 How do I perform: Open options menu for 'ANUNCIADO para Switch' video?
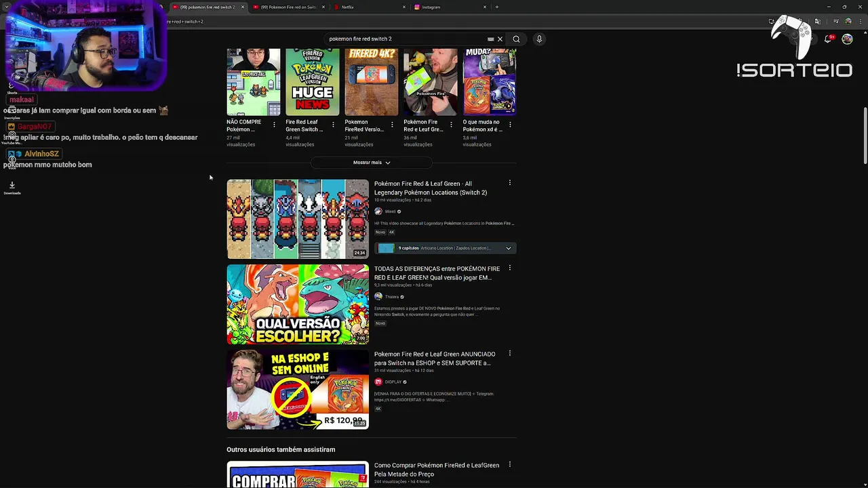[x=510, y=353]
